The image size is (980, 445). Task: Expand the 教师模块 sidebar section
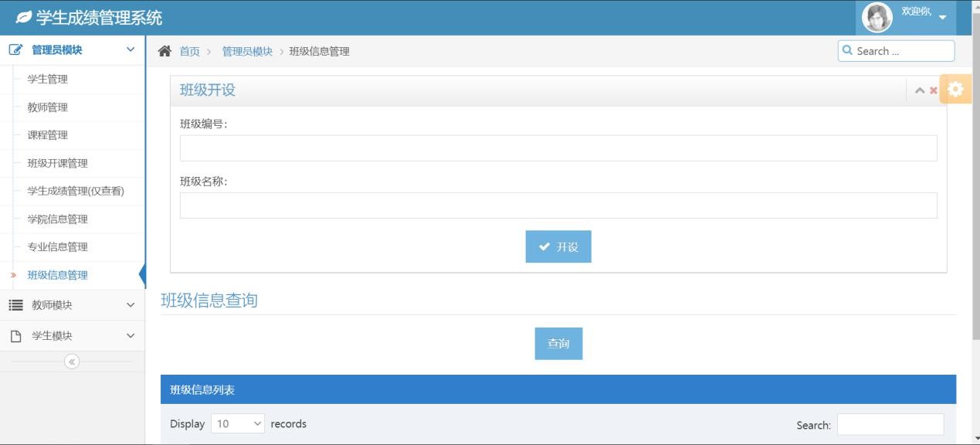[x=73, y=305]
